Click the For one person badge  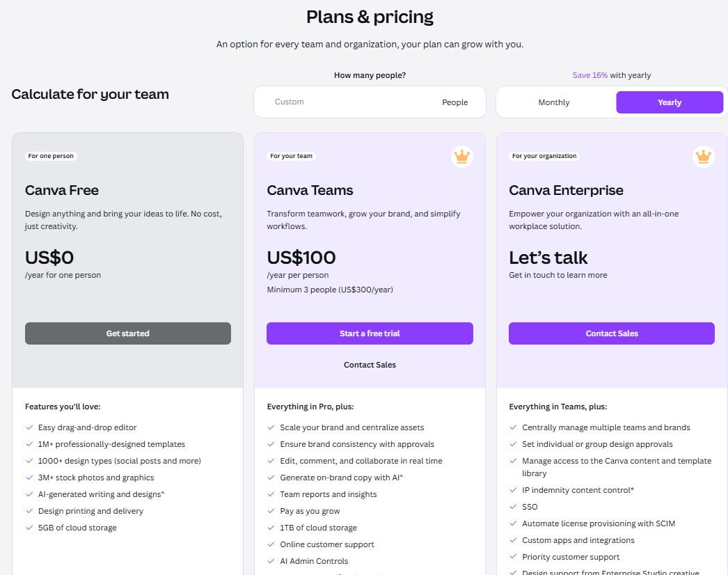[51, 156]
